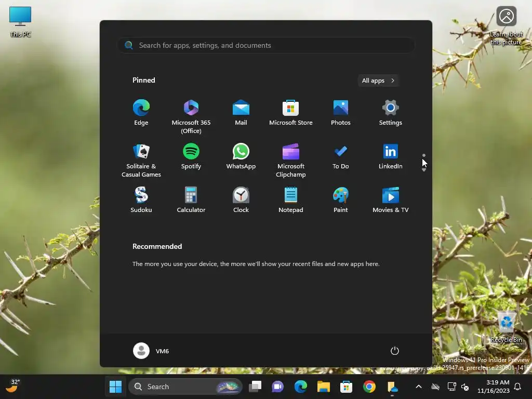Screen dimensions: 532x399
Task: Select the Recycle Bin desktop icon
Action: tap(507, 327)
